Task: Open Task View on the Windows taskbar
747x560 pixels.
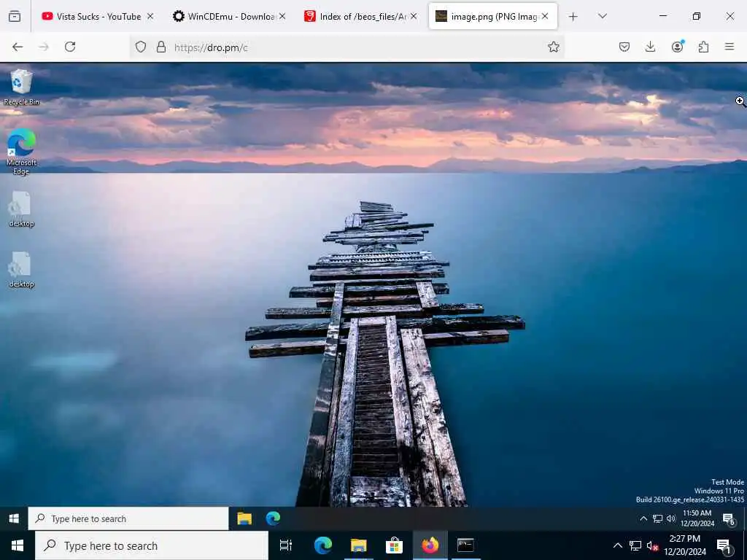Action: [x=286, y=545]
